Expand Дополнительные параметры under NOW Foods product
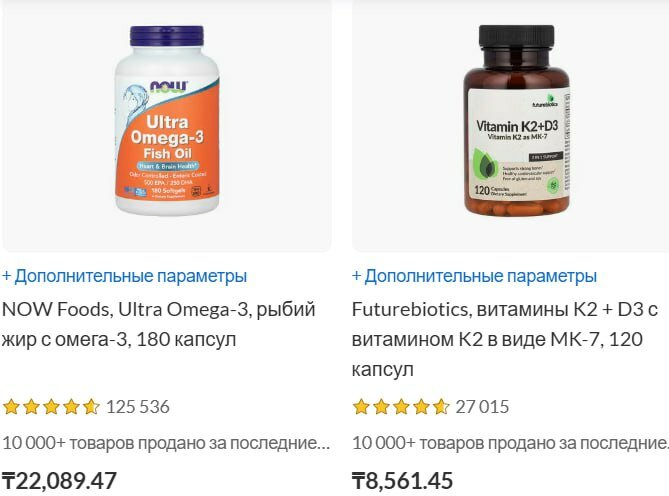This screenshot has width=669, height=496. click(x=125, y=276)
